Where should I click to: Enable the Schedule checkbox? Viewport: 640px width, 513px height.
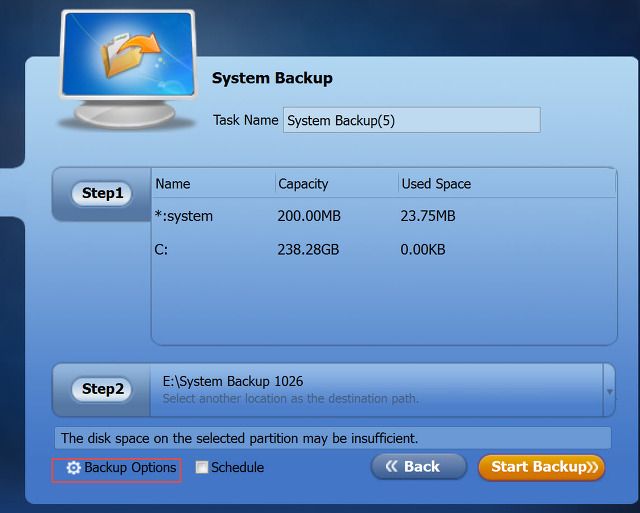click(202, 467)
